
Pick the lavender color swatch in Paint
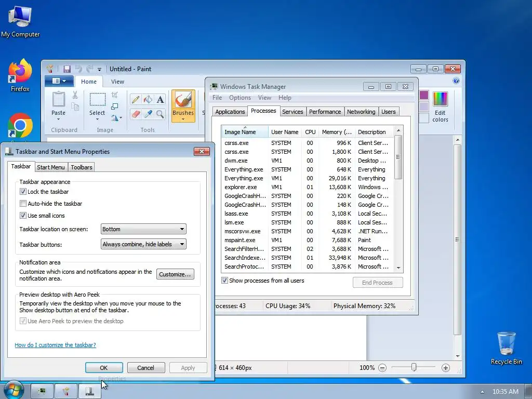424,106
